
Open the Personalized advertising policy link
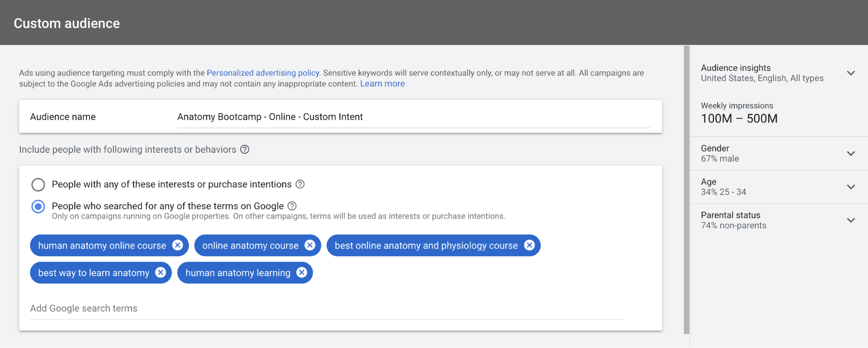tap(263, 73)
